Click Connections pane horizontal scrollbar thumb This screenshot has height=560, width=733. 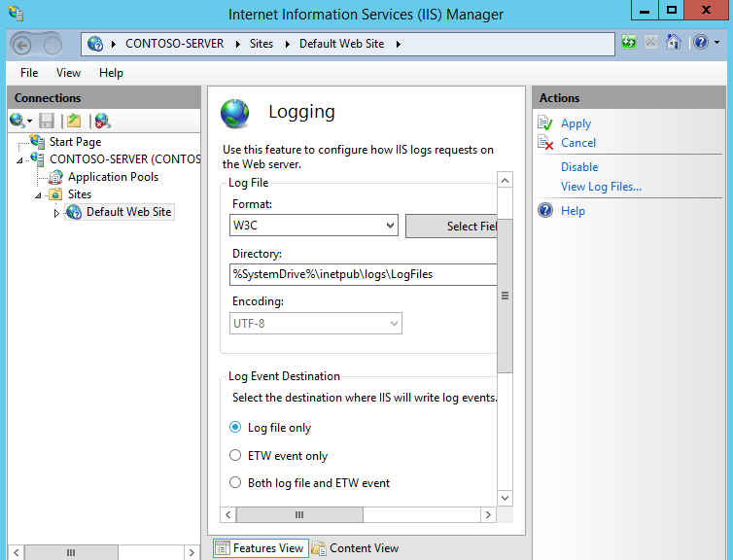pyautogui.click(x=71, y=552)
